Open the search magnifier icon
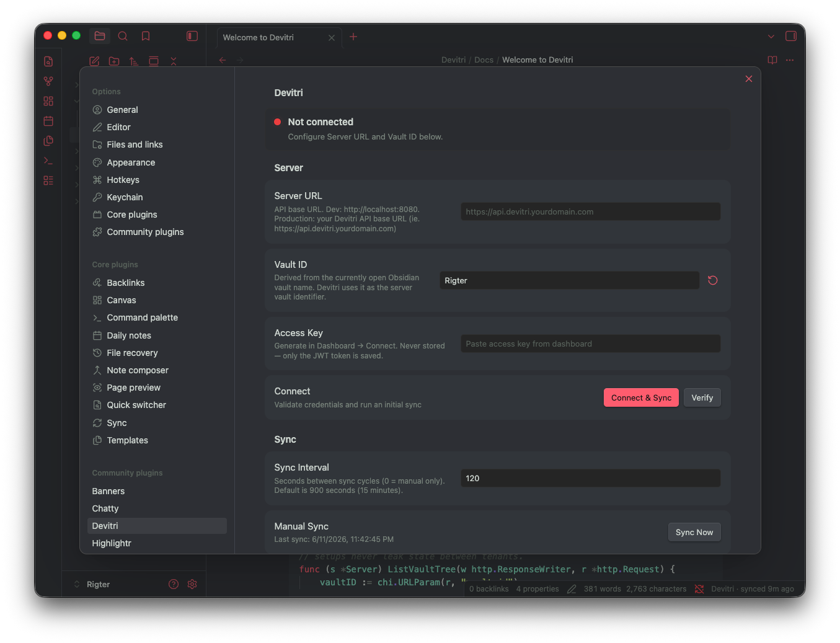The height and width of the screenshot is (643, 840). click(x=123, y=36)
